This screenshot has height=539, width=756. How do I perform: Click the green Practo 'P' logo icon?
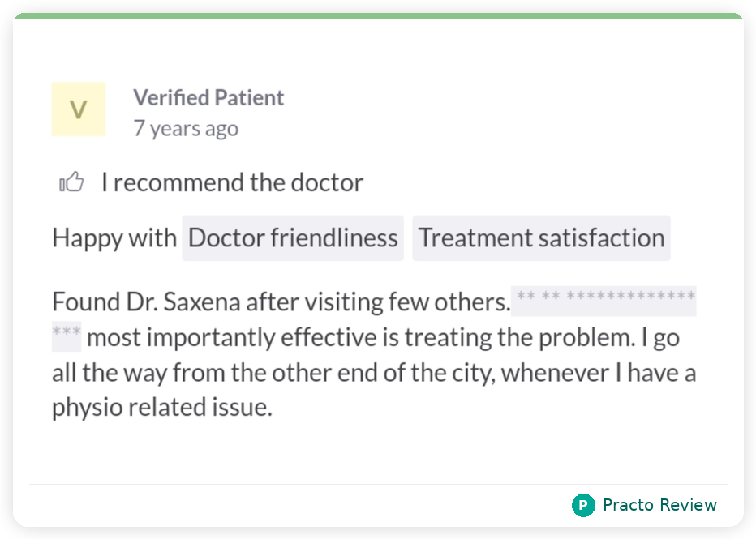(x=583, y=506)
